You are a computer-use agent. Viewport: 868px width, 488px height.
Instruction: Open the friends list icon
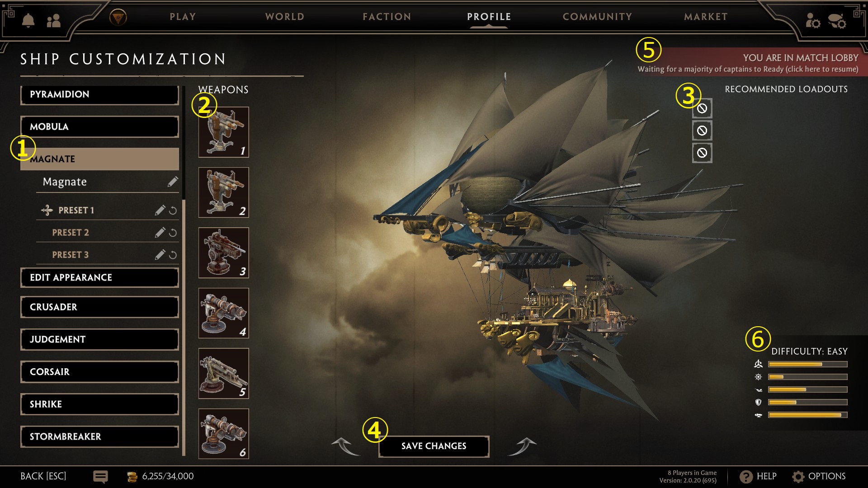(53, 20)
